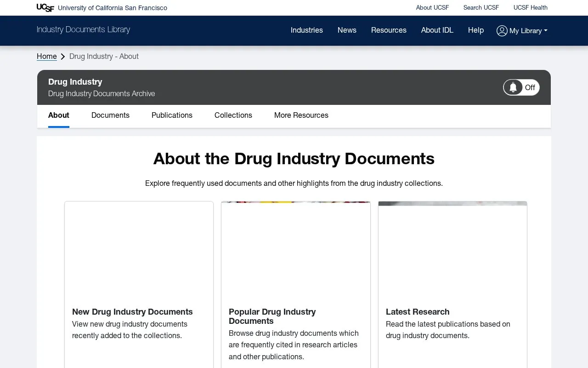Follow the Home breadcrumb link

tap(47, 57)
